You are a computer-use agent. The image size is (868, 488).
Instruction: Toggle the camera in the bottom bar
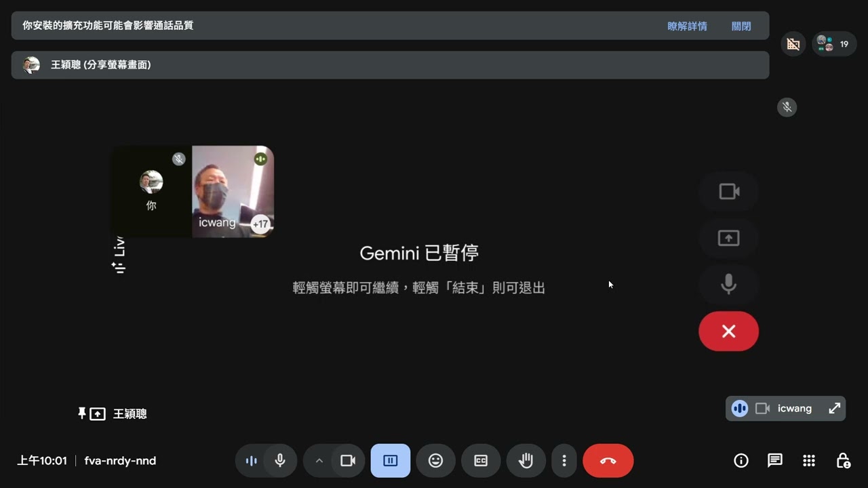[348, 461]
